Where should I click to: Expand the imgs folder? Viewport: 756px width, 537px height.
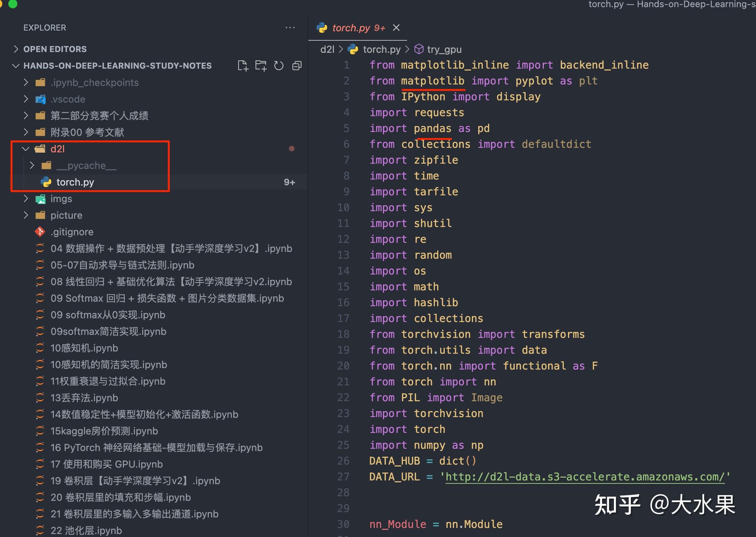[x=26, y=198]
